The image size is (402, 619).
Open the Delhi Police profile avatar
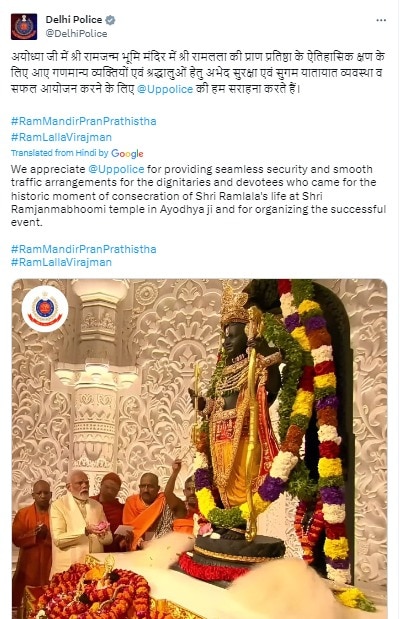[24, 26]
